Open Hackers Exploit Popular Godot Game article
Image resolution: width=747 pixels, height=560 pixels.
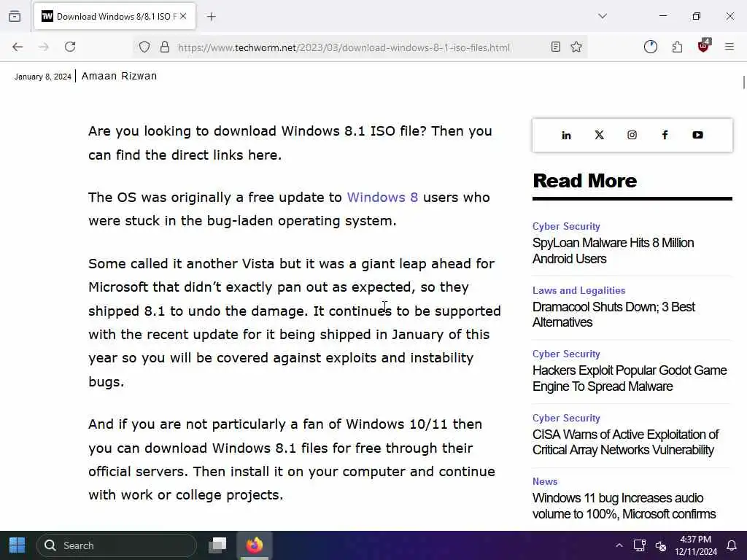click(x=630, y=378)
